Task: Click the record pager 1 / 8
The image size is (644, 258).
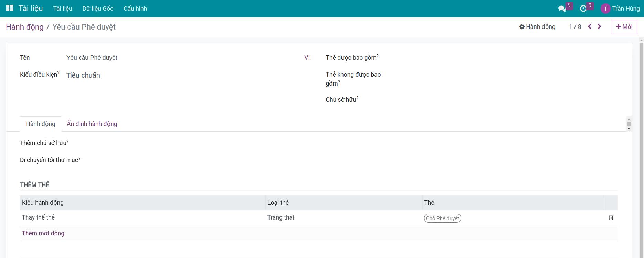Action: (575, 27)
